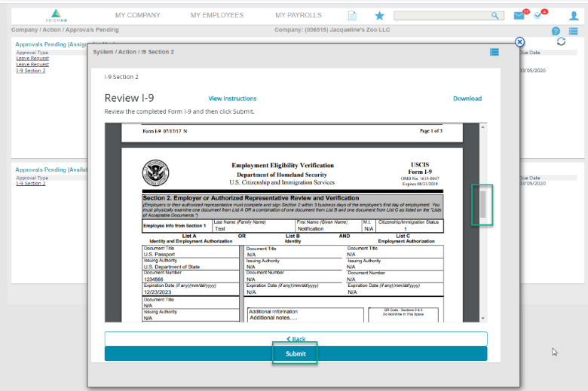Open View Instructions link
This screenshot has width=588, height=391.
[232, 99]
